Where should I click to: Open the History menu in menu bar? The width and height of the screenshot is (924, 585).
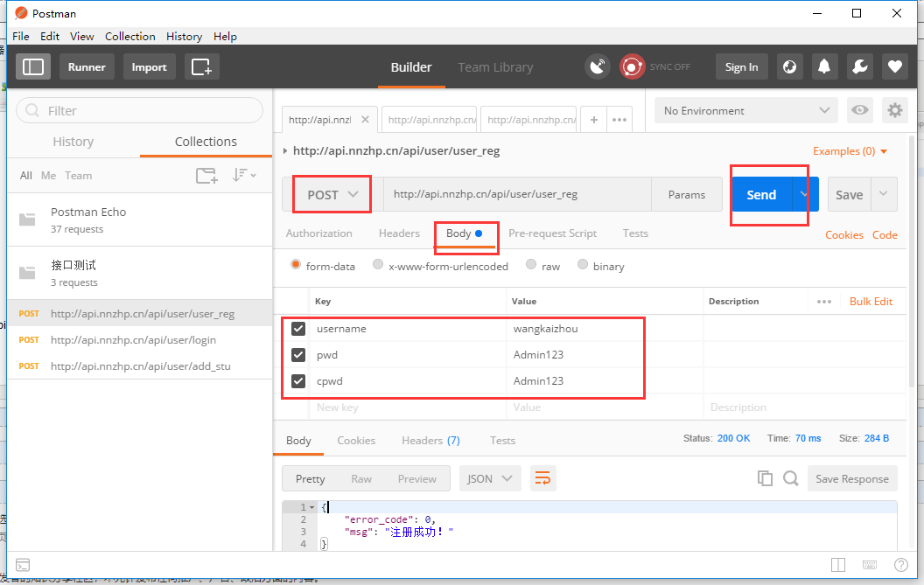point(184,37)
